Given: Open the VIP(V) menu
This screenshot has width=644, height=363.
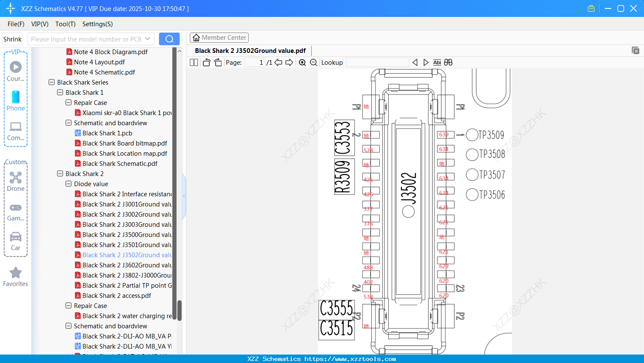Looking at the screenshot, I should coord(40,24).
